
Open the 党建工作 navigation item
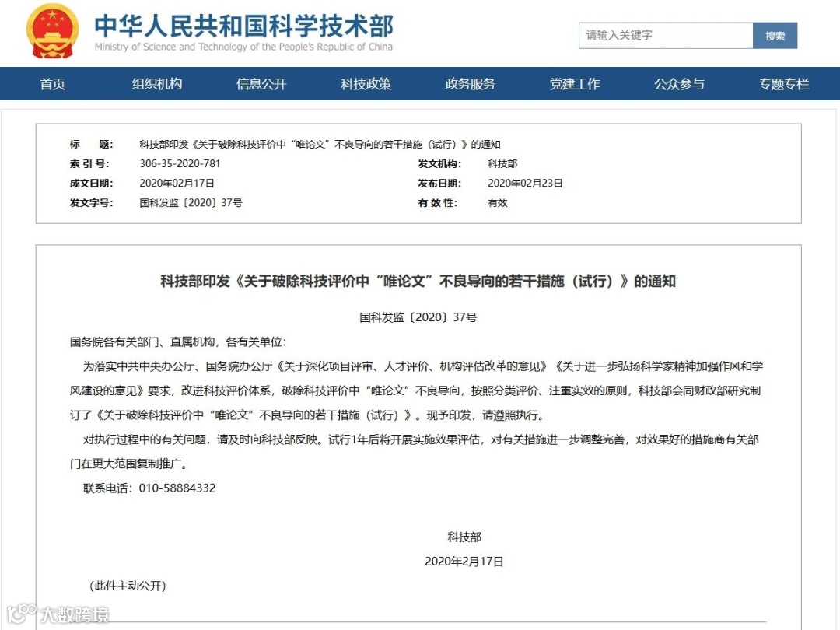(x=575, y=84)
